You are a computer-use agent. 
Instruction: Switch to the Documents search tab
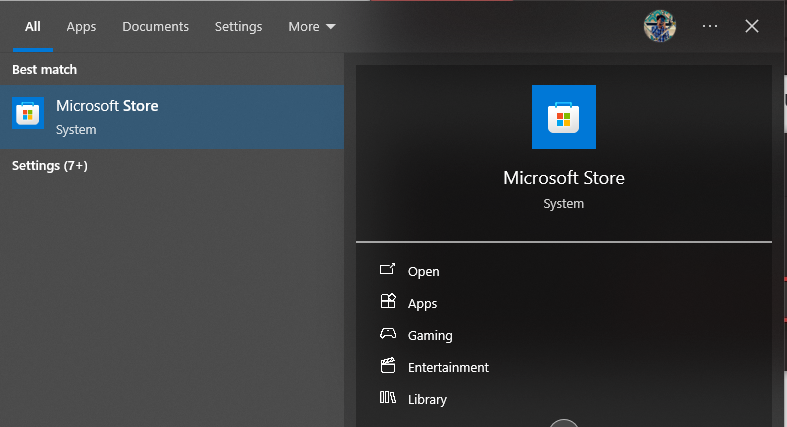click(x=155, y=27)
